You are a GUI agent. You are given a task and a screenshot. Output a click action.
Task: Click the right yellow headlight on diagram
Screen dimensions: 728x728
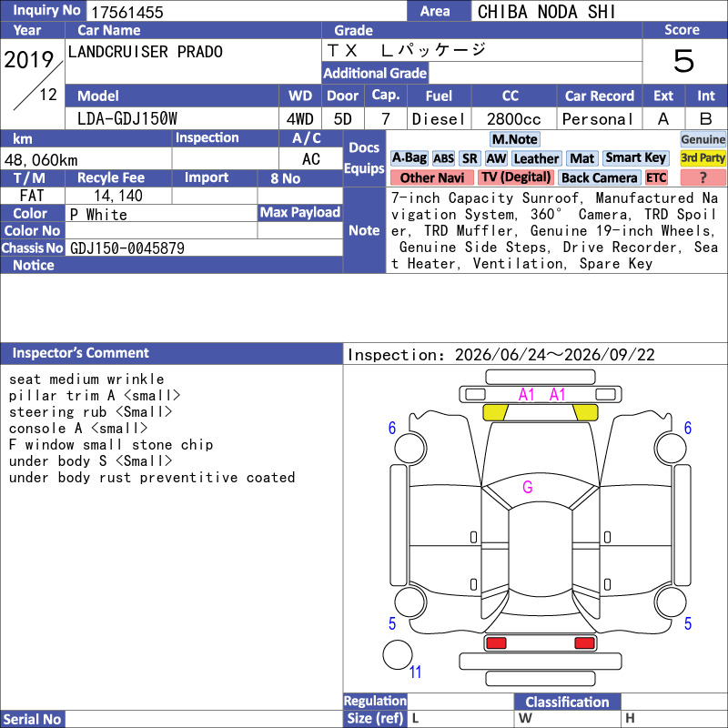pyautogui.click(x=586, y=413)
